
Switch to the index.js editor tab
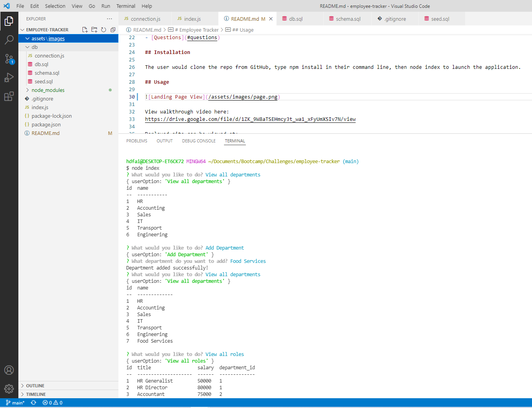click(x=192, y=19)
